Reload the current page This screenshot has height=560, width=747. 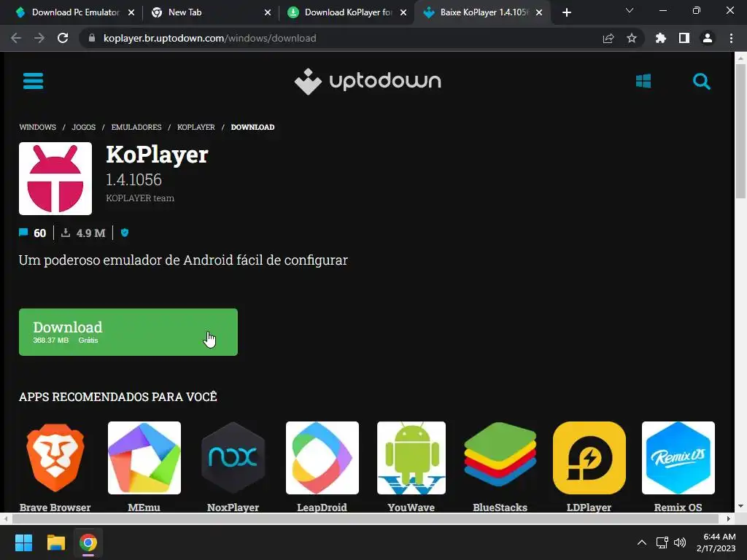click(63, 38)
